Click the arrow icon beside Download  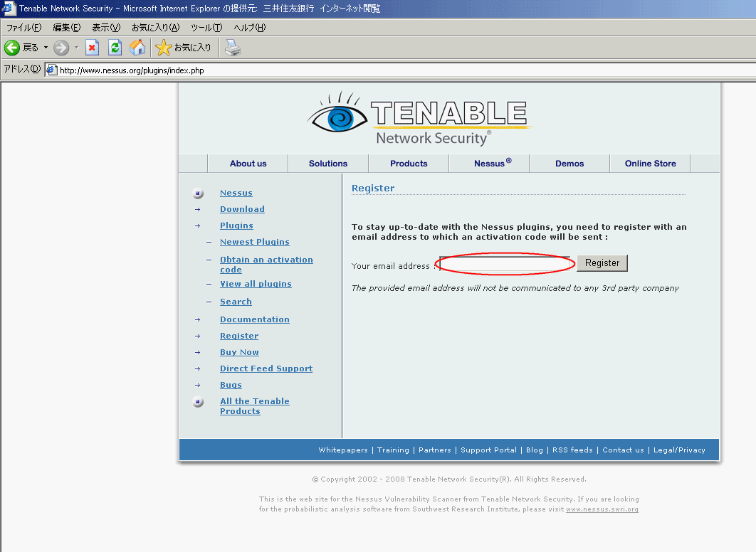coord(198,210)
